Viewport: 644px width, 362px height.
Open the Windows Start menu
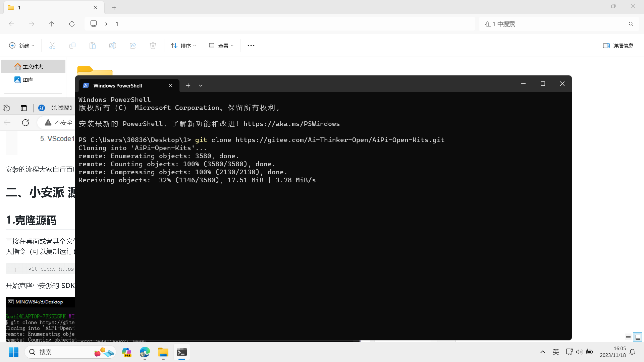pos(13,352)
